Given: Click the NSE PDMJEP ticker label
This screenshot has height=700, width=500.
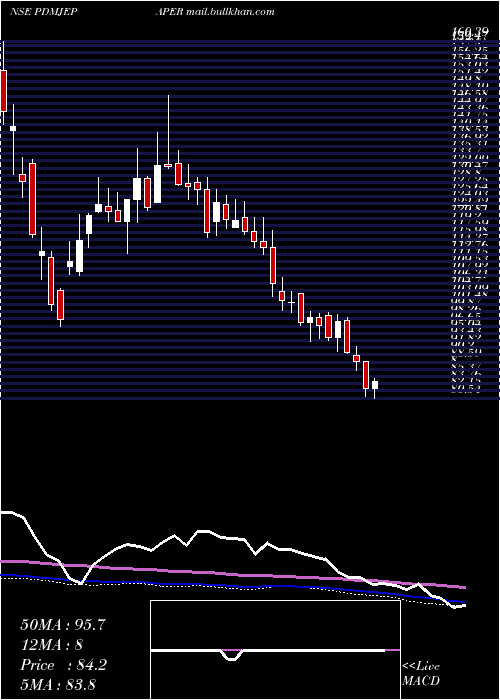Looking at the screenshot, I should (42, 12).
